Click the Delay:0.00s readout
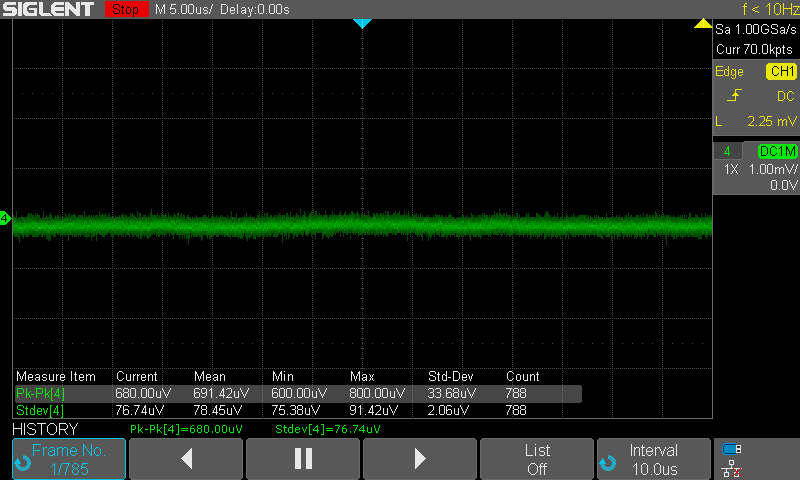This screenshot has width=800, height=480. [255, 9]
